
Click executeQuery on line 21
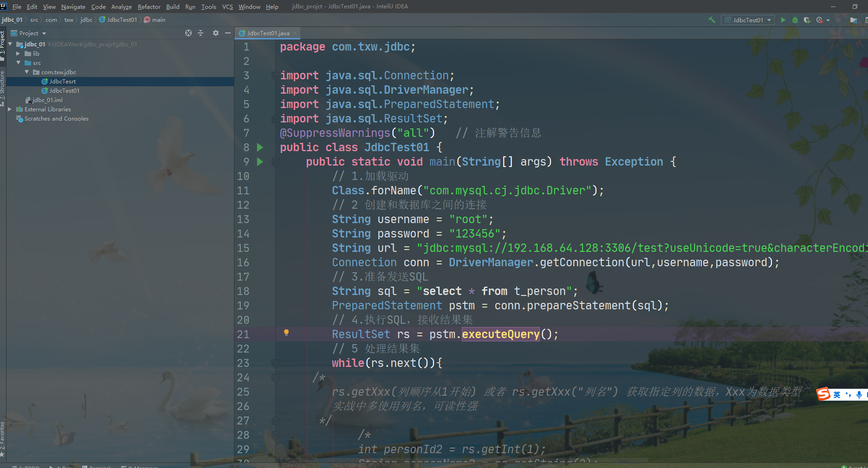501,334
